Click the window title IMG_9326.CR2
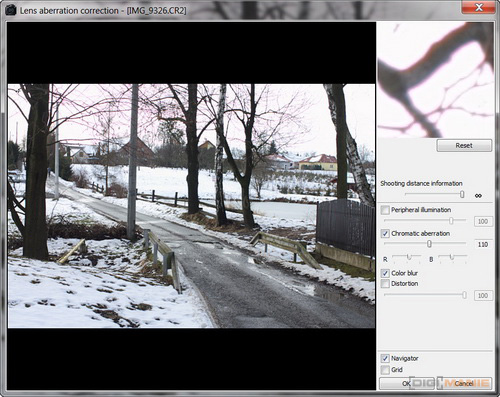Screen dimensions: 500x397 [x=156, y=11]
